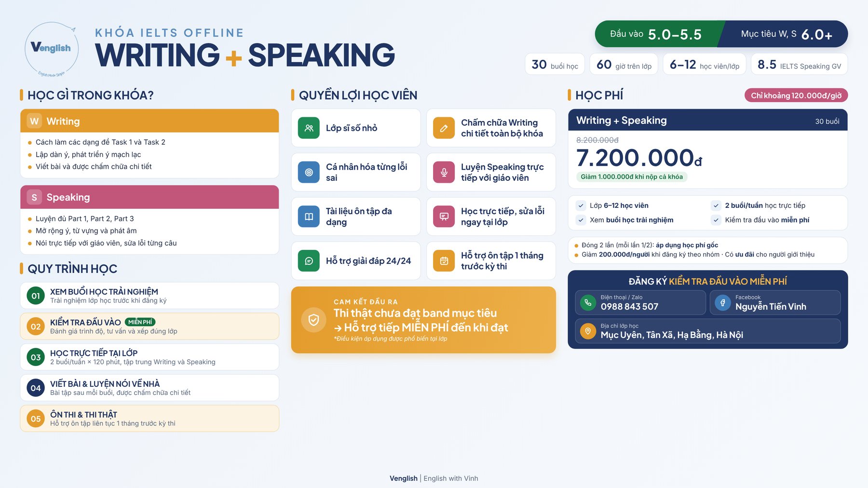Click the step 03 number circle
868x488 pixels.
36,357
